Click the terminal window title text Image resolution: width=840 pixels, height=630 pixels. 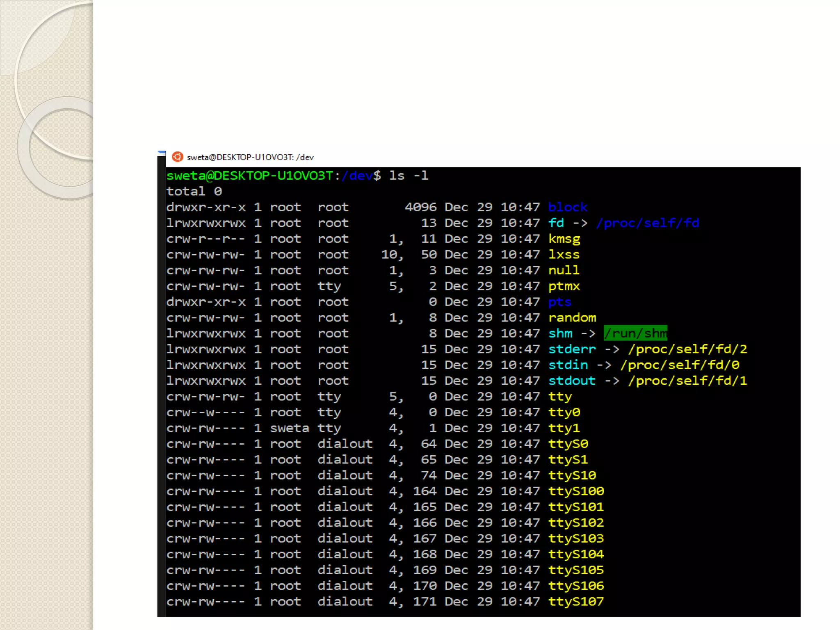[250, 157]
